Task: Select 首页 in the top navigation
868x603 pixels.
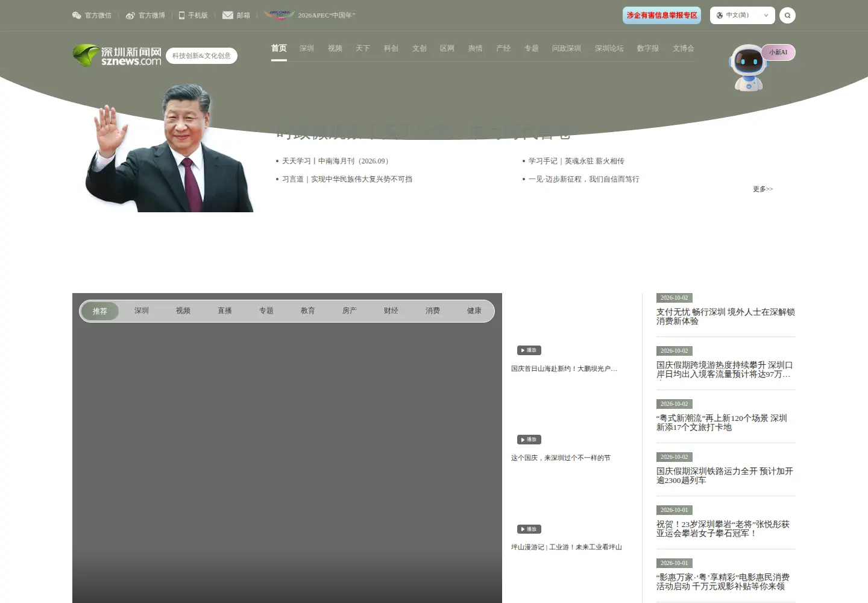Action: coord(279,48)
